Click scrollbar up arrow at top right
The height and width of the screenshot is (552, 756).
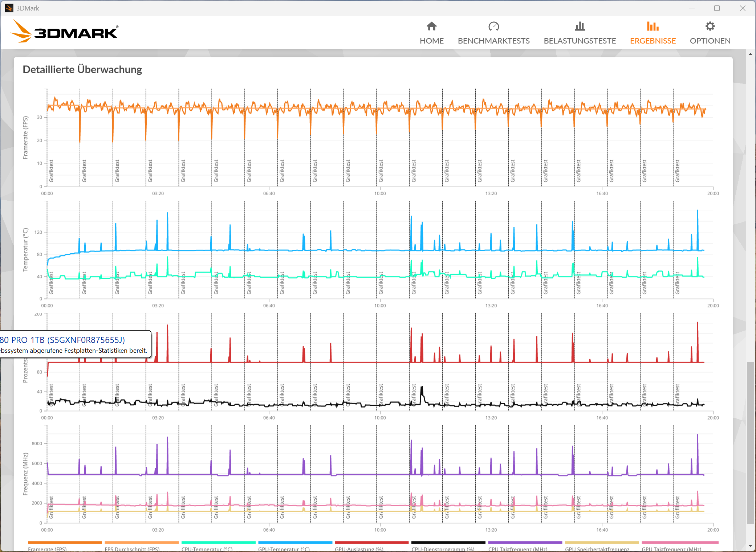coord(750,54)
